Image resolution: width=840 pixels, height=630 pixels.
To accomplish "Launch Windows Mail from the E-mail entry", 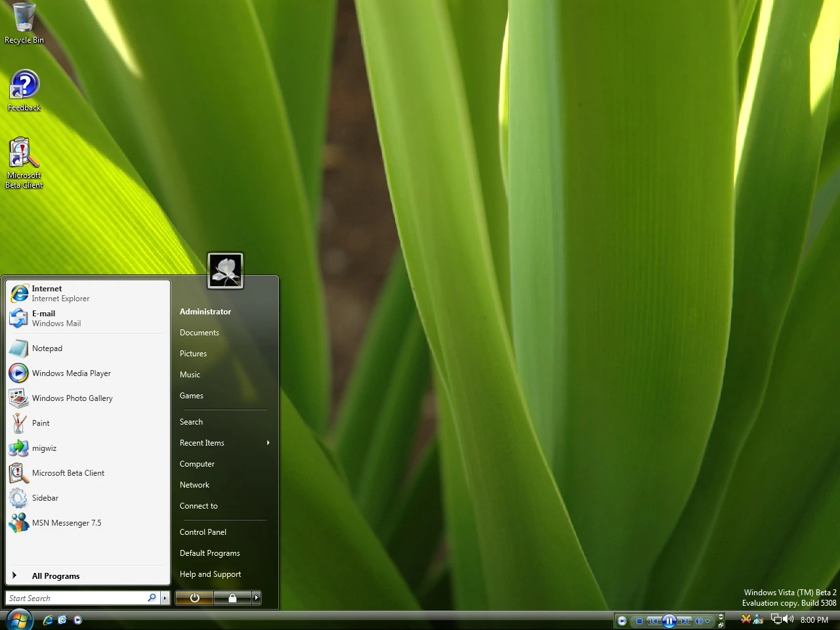I will [x=88, y=318].
